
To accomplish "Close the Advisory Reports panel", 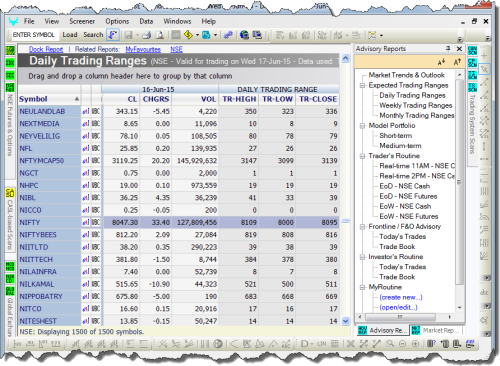I will click(x=459, y=49).
